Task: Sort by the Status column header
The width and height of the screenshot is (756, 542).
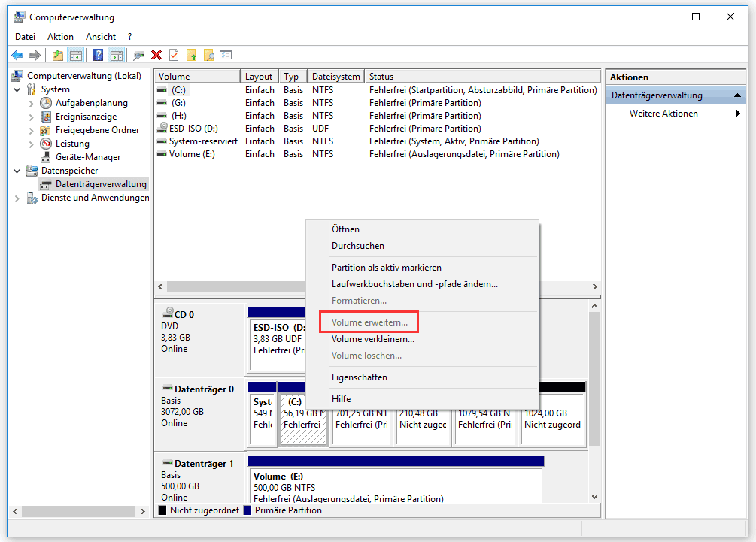Action: [482, 77]
